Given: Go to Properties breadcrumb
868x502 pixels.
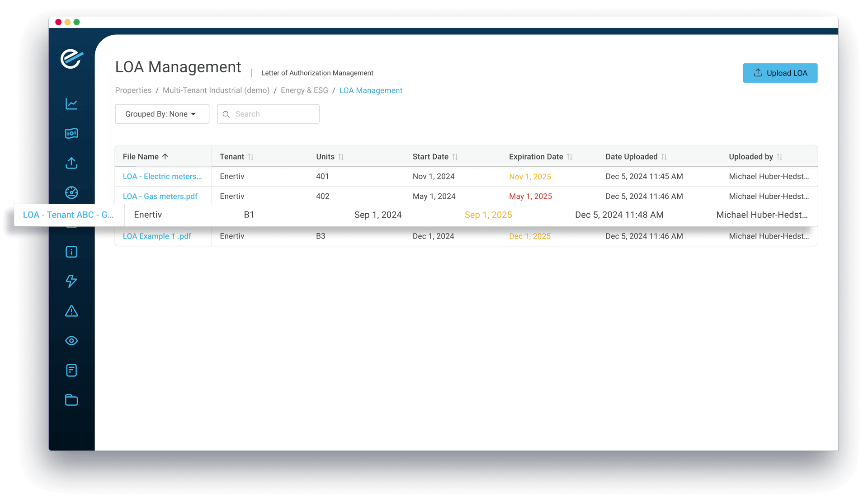Looking at the screenshot, I should (133, 90).
